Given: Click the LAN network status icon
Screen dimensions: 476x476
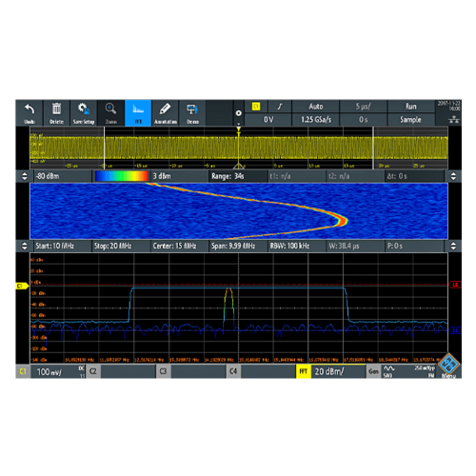Looking at the screenshot, I should pos(454,120).
